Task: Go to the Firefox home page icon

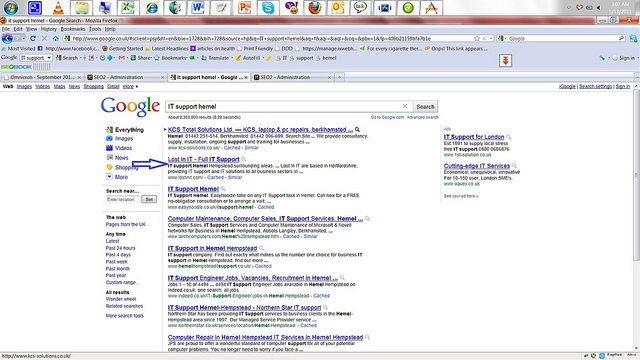Action: coord(56,38)
